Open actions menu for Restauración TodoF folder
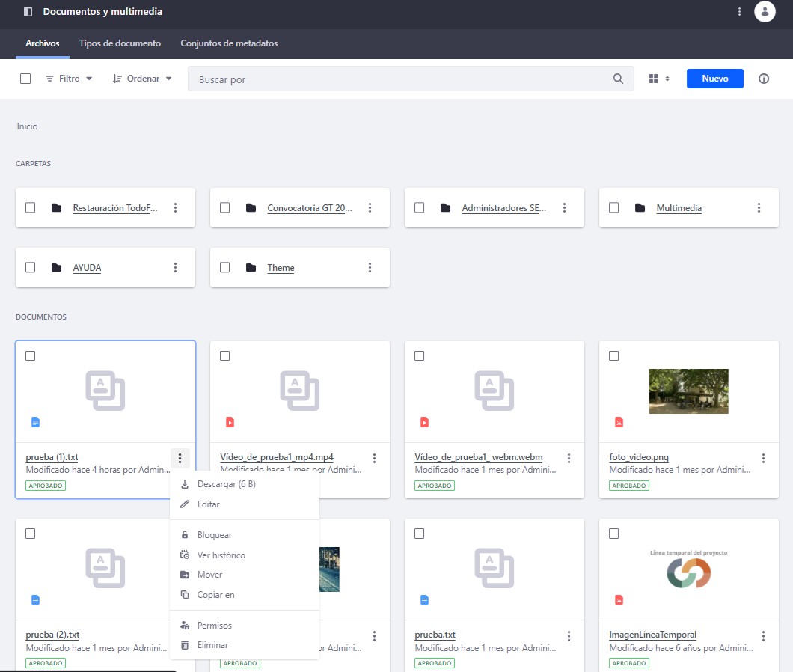This screenshot has height=672, width=793. coord(176,207)
